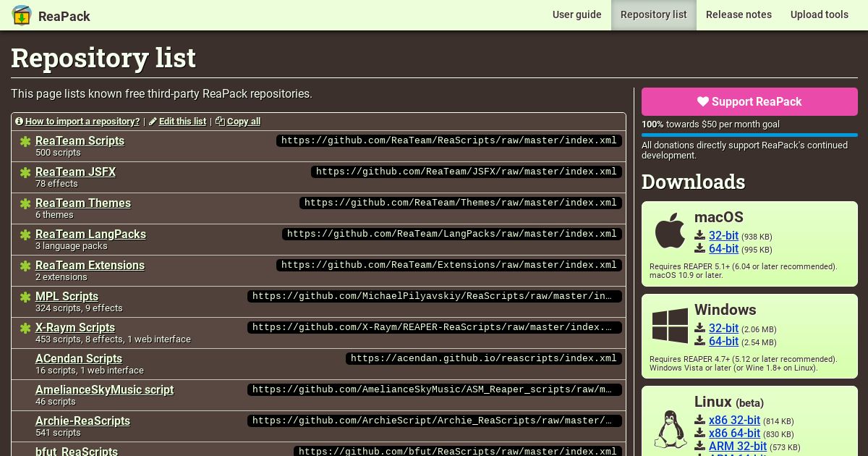The width and height of the screenshot is (868, 456).
Task: Select the acendan.github.io URL field
Action: click(x=484, y=358)
